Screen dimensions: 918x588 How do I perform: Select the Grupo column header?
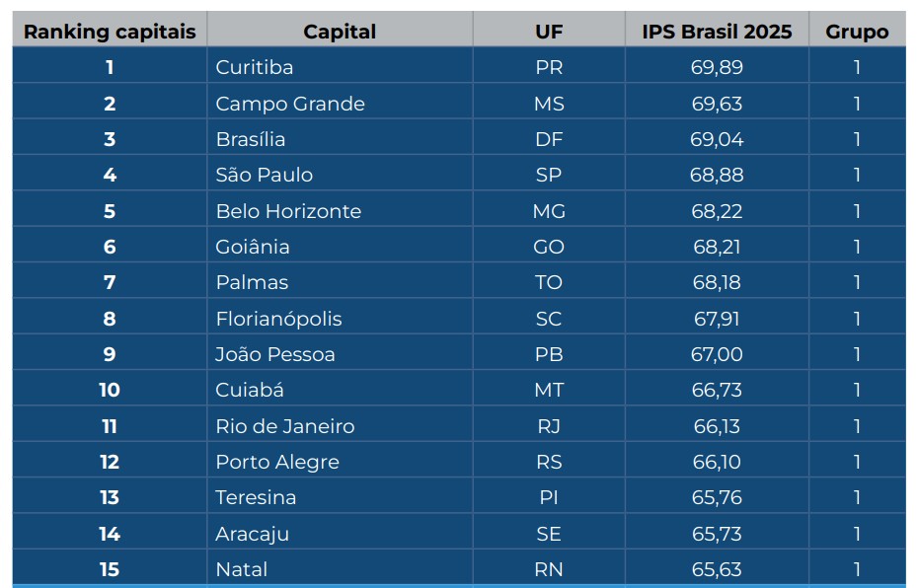(x=857, y=32)
